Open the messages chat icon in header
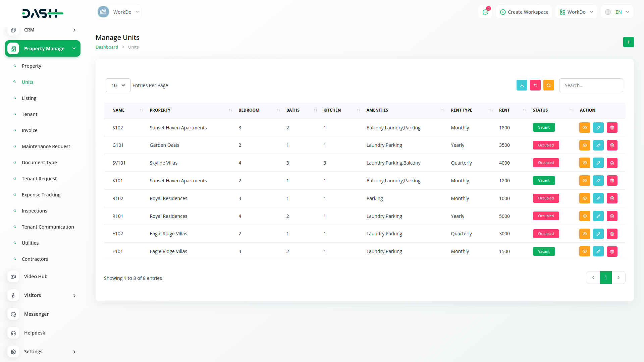644x362 pixels. click(485, 12)
